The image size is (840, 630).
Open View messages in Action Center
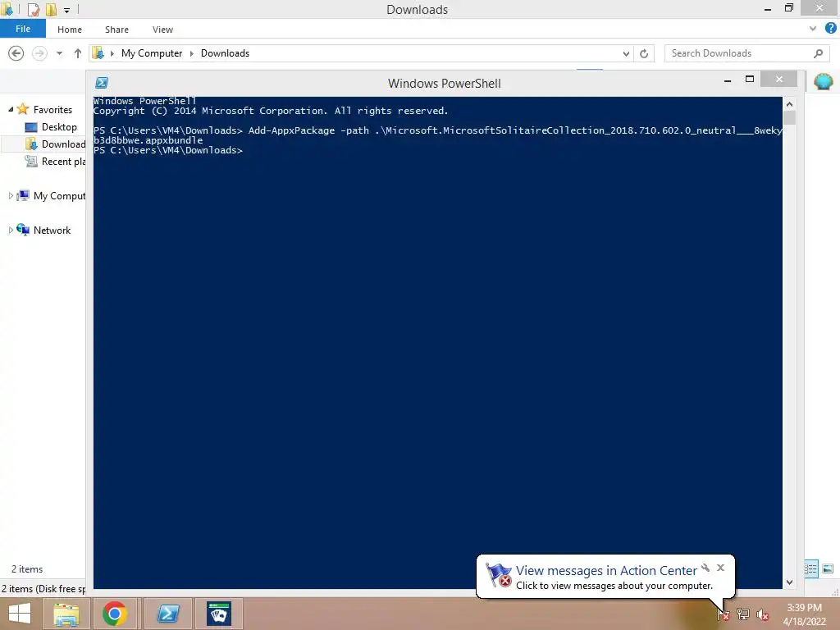tap(606, 571)
